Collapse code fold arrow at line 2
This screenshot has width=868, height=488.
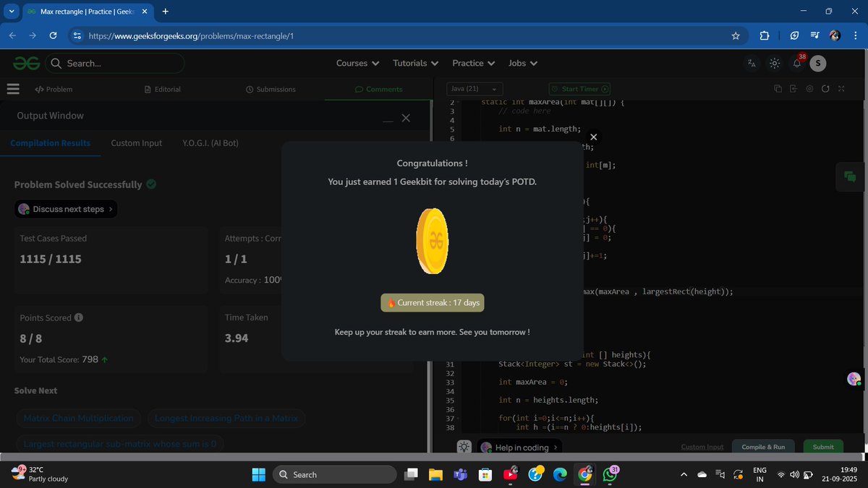[459, 103]
